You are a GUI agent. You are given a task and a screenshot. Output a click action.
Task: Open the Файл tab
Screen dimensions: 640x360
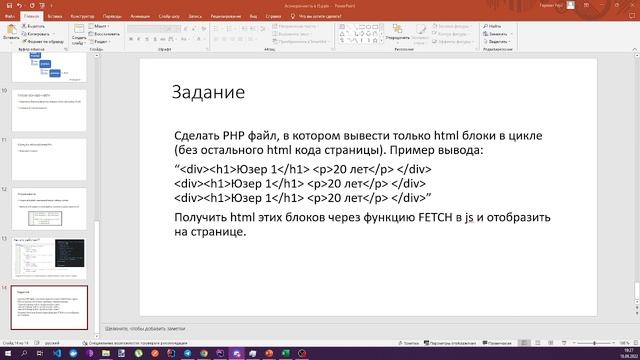click(x=10, y=16)
